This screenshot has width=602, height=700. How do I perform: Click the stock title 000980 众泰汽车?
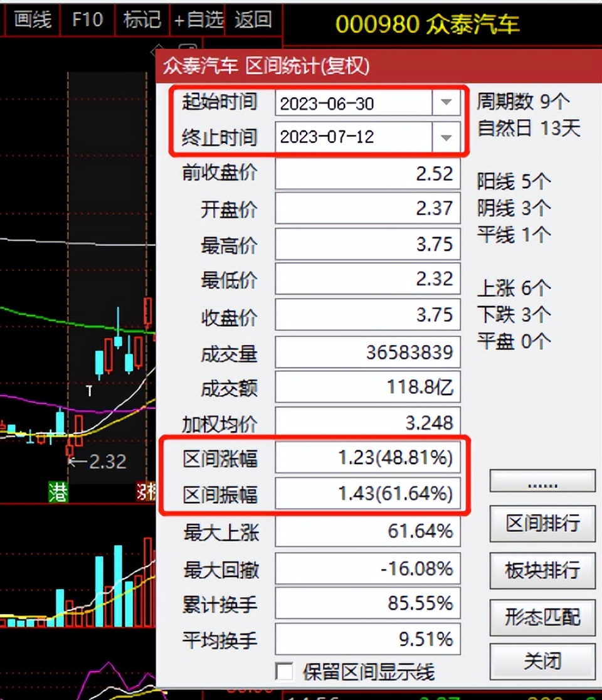(429, 21)
